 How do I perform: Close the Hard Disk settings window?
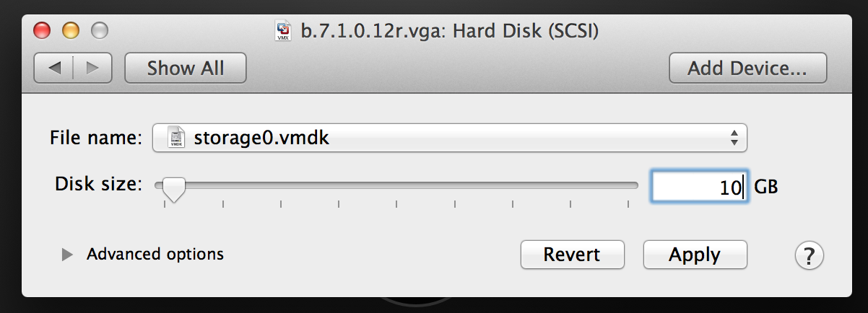[x=43, y=31]
